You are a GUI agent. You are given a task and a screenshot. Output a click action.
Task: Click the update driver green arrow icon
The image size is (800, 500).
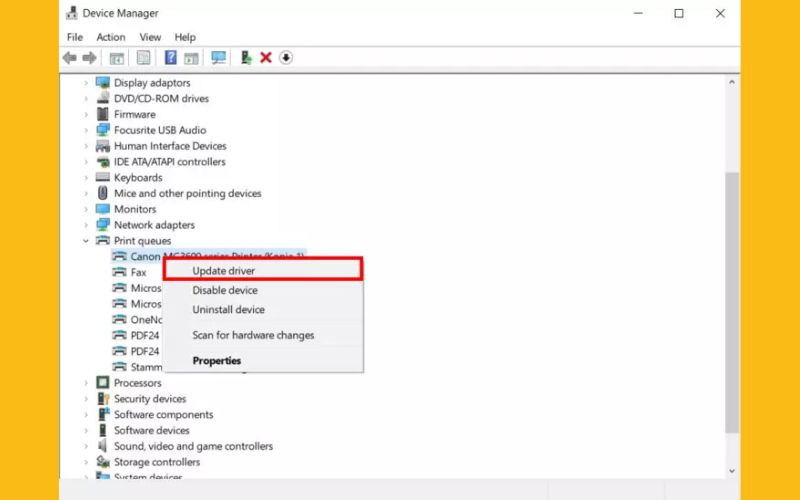(245, 58)
